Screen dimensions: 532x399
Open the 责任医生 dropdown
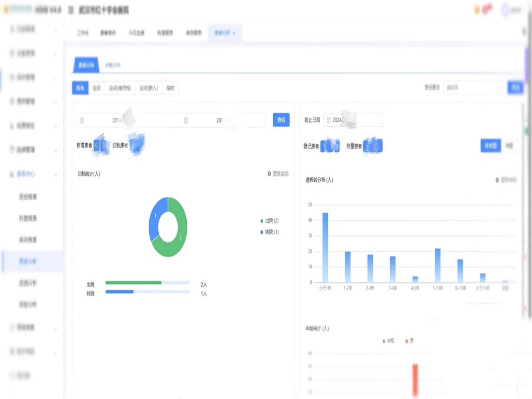coord(472,88)
